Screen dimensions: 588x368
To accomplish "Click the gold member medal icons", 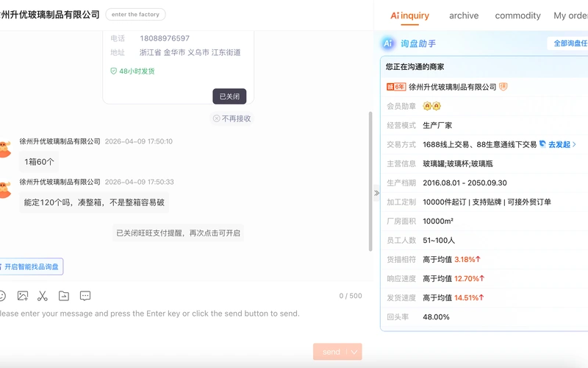I will tap(431, 106).
